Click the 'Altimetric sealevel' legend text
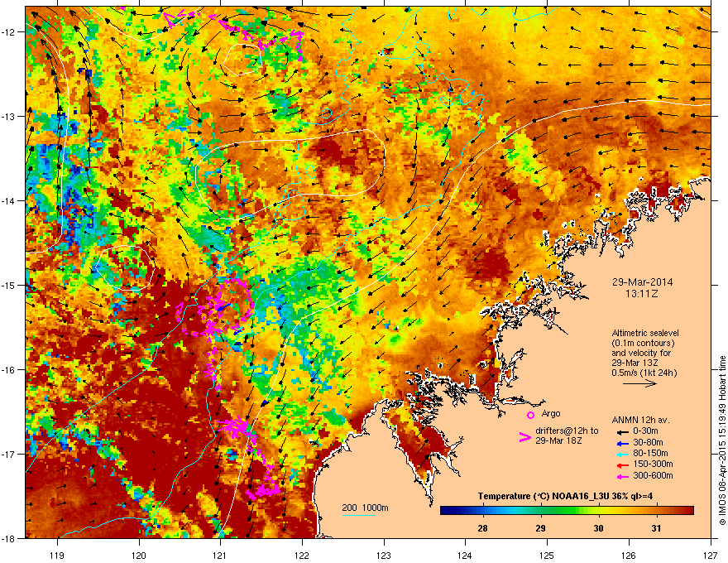The height and width of the screenshot is (563, 728). coord(645,333)
